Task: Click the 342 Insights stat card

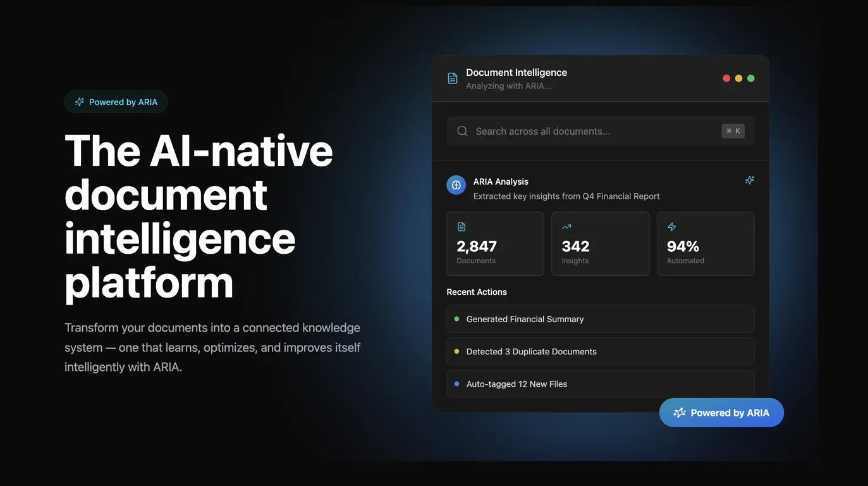Action: 600,244
